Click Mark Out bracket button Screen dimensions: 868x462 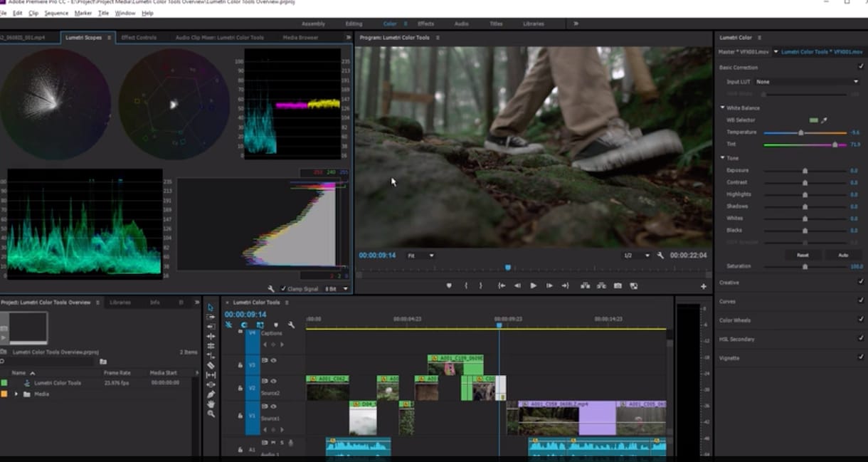tap(481, 285)
